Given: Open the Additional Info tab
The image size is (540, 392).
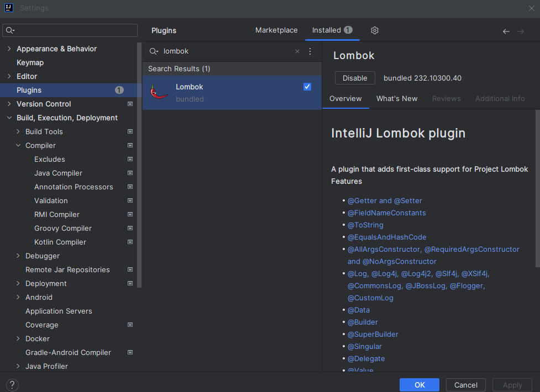Looking at the screenshot, I should coord(500,99).
